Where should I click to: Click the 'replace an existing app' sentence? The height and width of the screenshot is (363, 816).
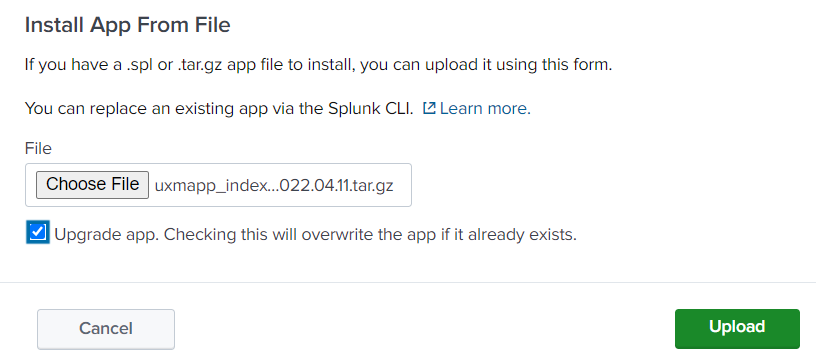pos(219,109)
